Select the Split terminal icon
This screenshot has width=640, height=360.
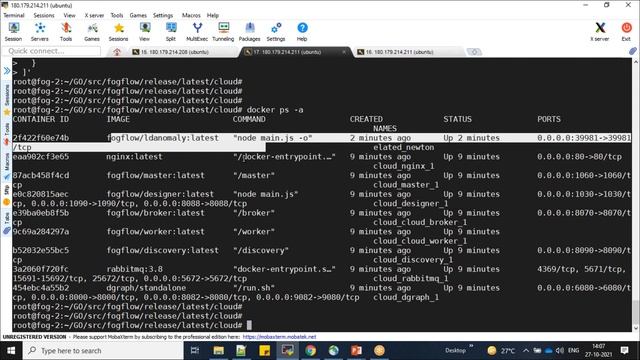coord(171,32)
